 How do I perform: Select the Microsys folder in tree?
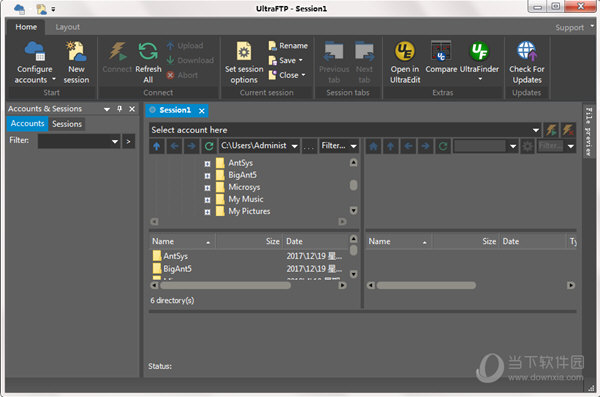[238, 187]
